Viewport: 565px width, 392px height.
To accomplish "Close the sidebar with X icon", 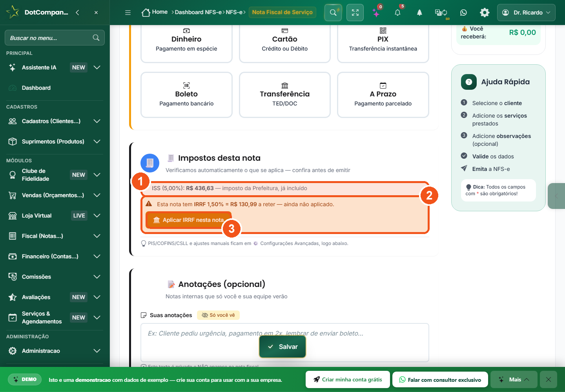I will (96, 13).
